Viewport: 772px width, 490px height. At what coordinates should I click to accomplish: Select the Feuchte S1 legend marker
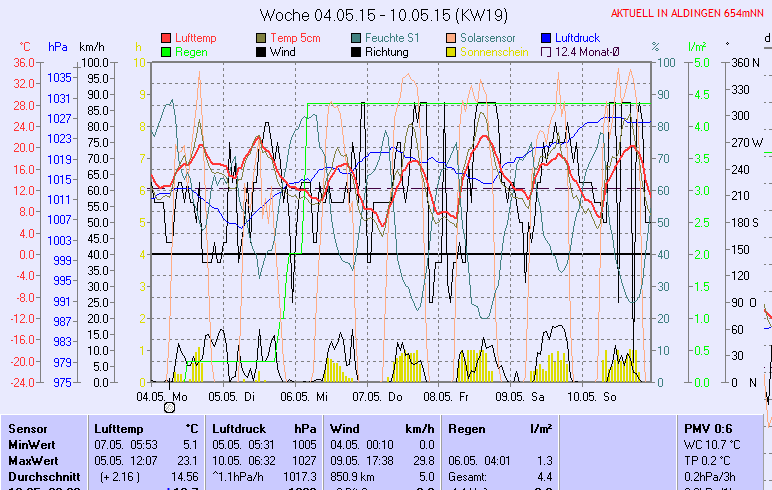(357, 37)
